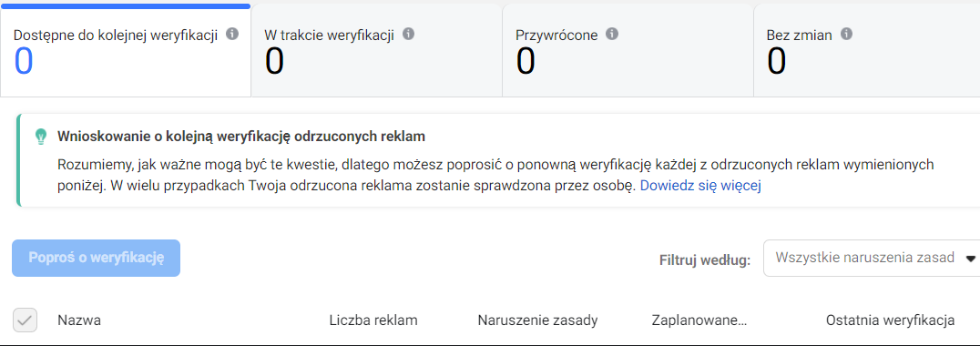The image size is (980, 356).
Task: Click the Poproś o weryfikację button
Action: coord(97,258)
